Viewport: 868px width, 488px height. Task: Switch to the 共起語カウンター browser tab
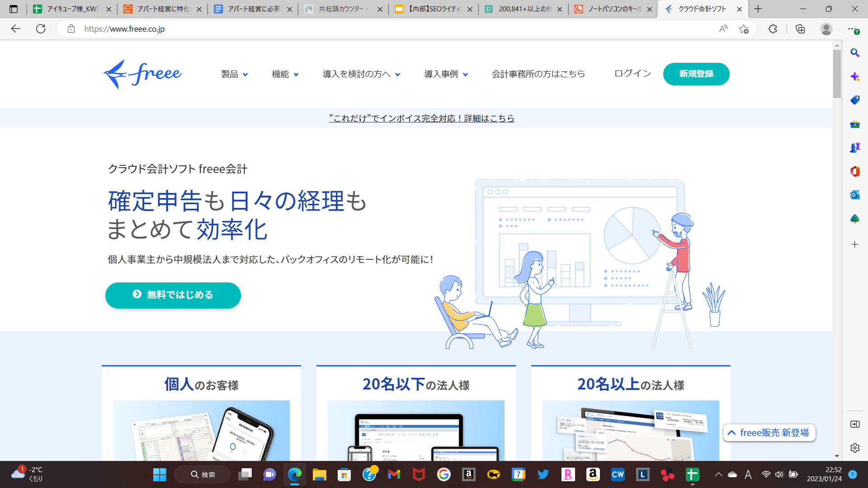coord(343,9)
